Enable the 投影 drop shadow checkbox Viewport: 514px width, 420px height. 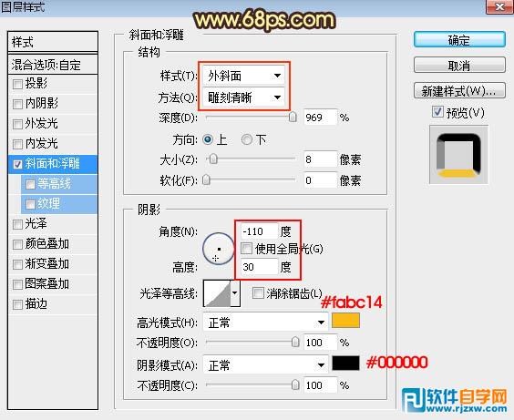[x=17, y=84]
